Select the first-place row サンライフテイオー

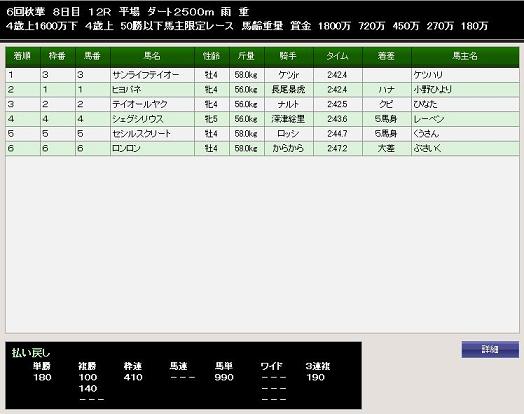pyautogui.click(x=262, y=75)
